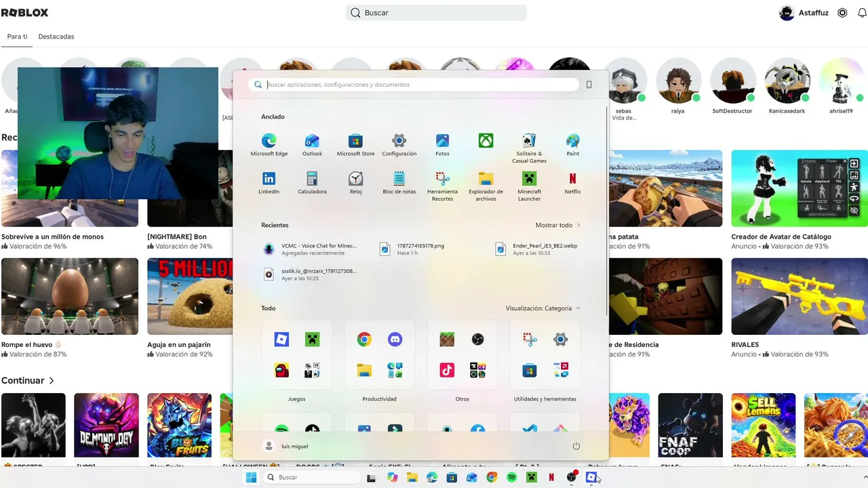Image resolution: width=868 pixels, height=488 pixels.
Task: Launch the pinned Xbox app
Action: (x=486, y=141)
